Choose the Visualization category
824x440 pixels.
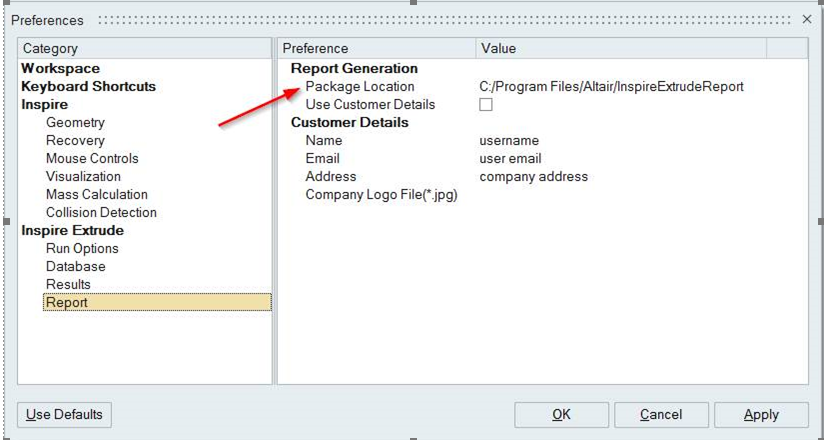click(83, 176)
